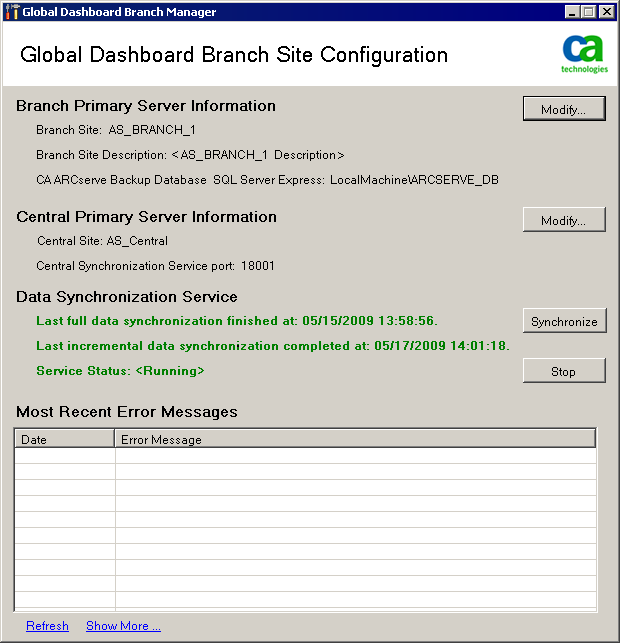Click 'Central Synchronization Service port: 18001' text

pos(155,266)
